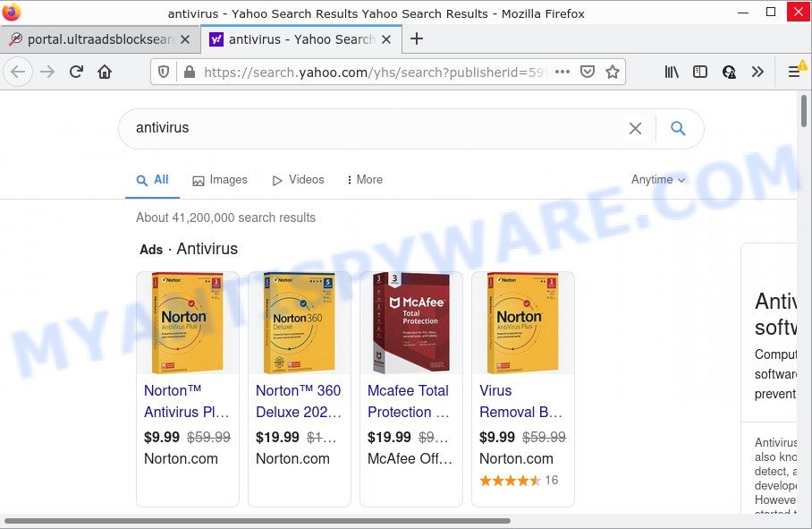Open the Firefox account icon
Screen dimensions: 812x529
(x=729, y=72)
